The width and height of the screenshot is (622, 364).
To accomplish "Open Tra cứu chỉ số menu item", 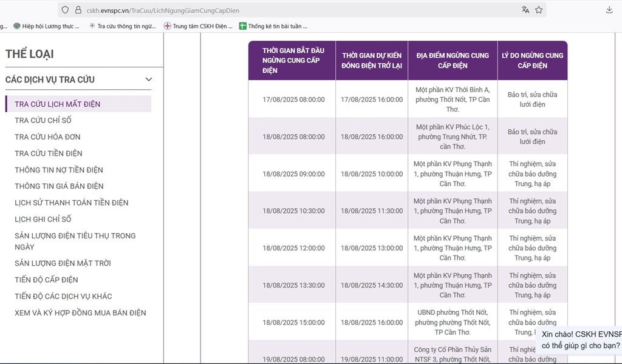I will point(43,120).
